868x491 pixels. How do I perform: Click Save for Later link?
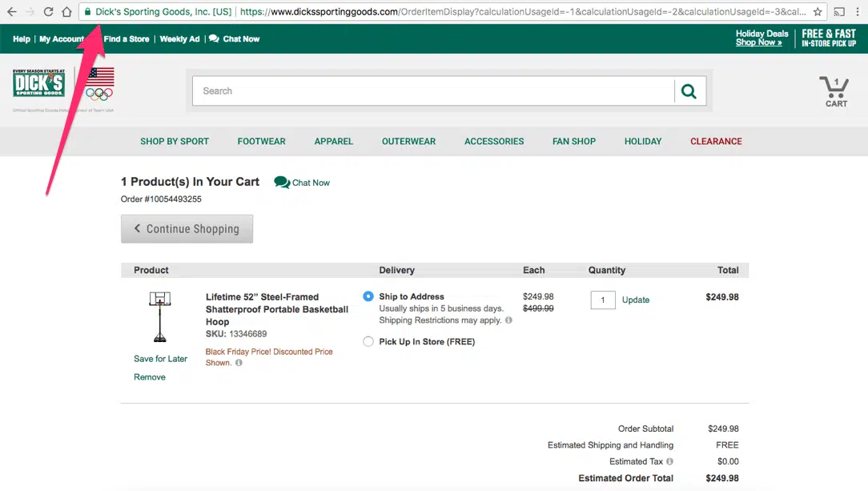pos(160,359)
